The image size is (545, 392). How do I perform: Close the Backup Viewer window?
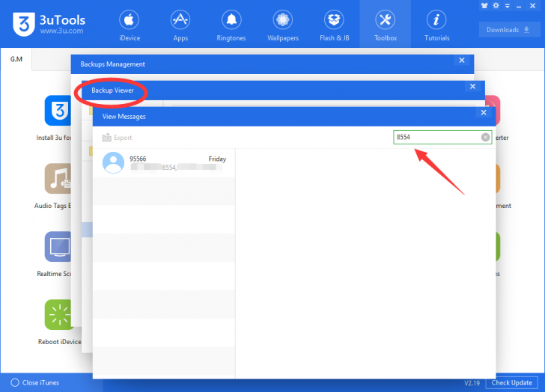[472, 87]
